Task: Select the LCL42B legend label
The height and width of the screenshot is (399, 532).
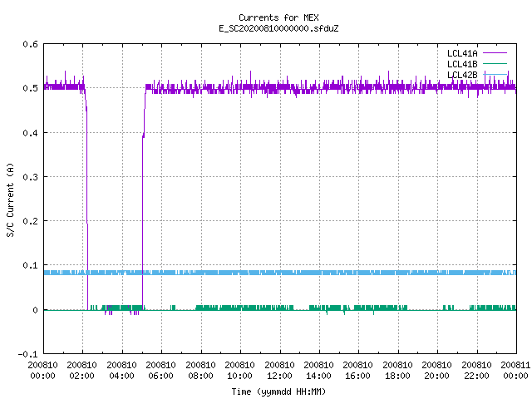Action: point(462,75)
